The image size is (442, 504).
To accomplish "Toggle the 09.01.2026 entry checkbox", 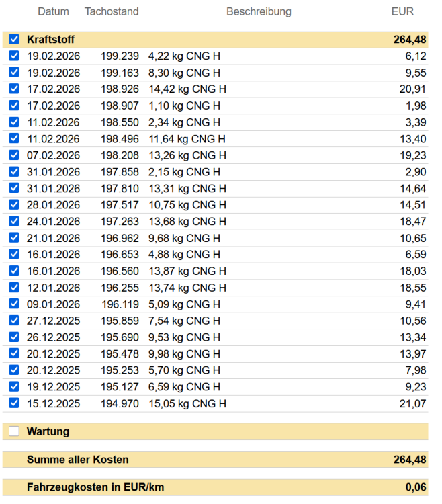I will coord(14,304).
